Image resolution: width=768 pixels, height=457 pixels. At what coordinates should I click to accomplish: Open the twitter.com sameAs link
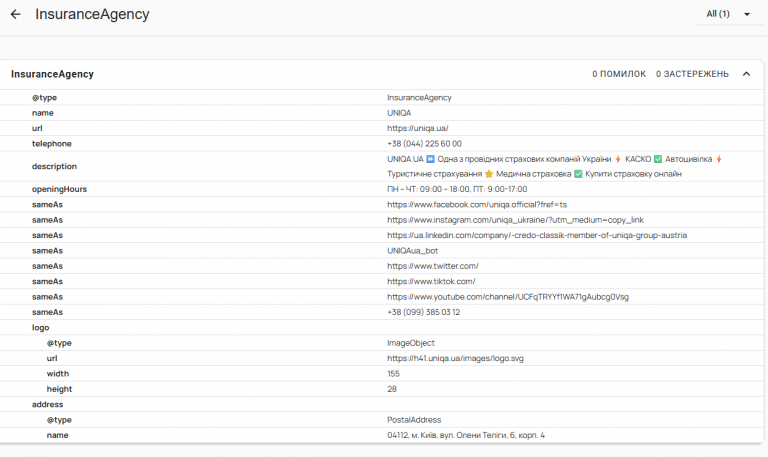click(x=432, y=266)
